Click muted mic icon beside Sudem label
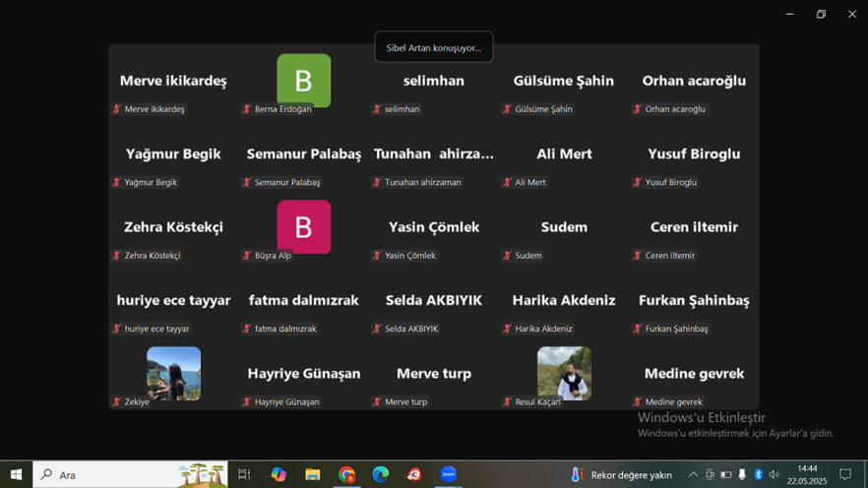 pos(507,255)
